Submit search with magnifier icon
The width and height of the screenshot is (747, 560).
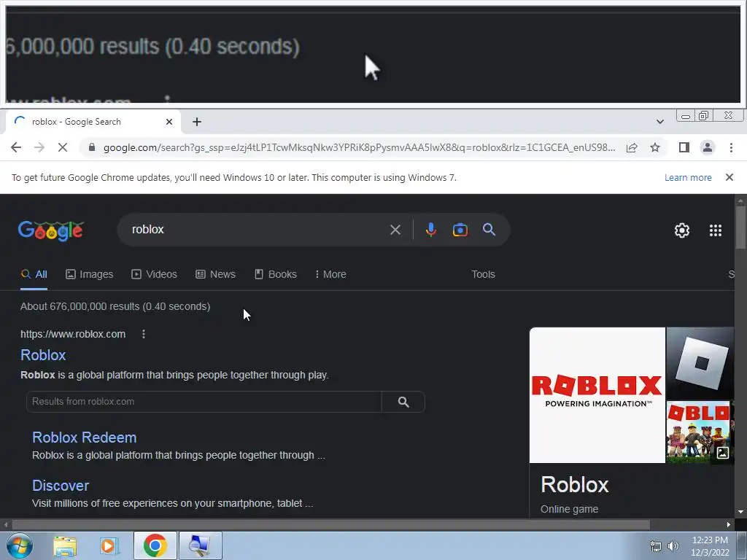point(489,230)
